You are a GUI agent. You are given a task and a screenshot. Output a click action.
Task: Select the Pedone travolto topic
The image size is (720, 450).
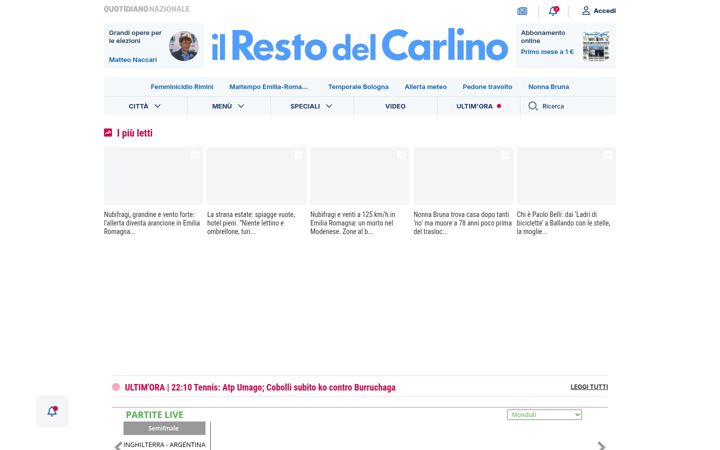click(x=487, y=87)
